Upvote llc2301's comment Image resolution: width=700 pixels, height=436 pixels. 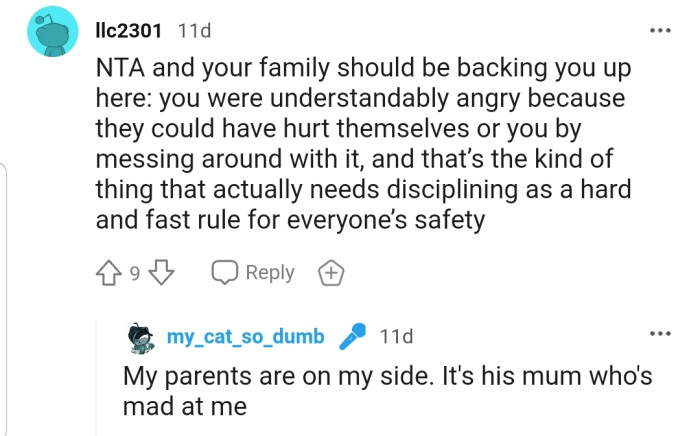click(107, 273)
